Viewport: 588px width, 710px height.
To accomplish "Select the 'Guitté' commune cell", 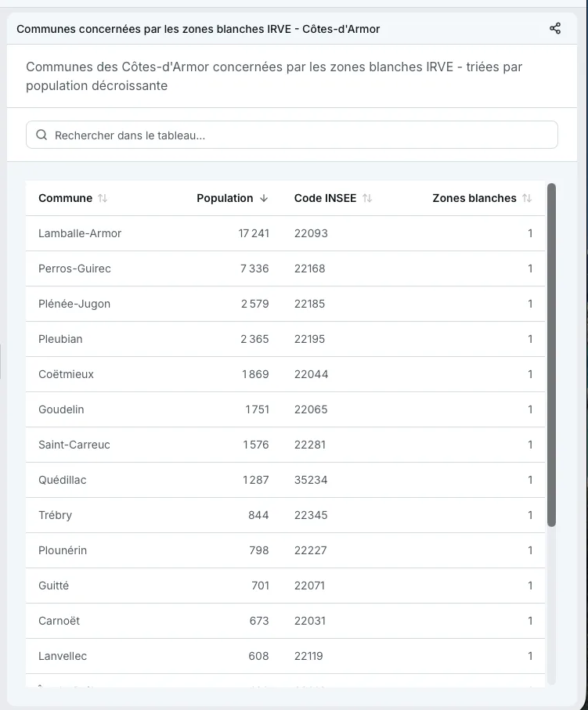I will [x=53, y=586].
